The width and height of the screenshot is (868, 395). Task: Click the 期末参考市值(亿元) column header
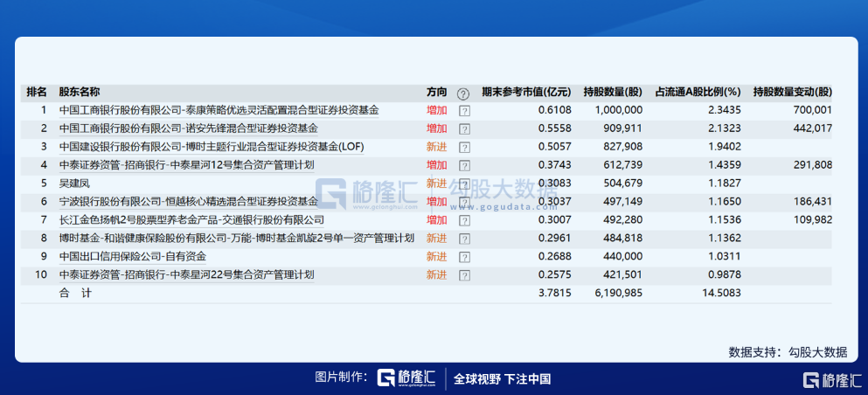pyautogui.click(x=525, y=92)
